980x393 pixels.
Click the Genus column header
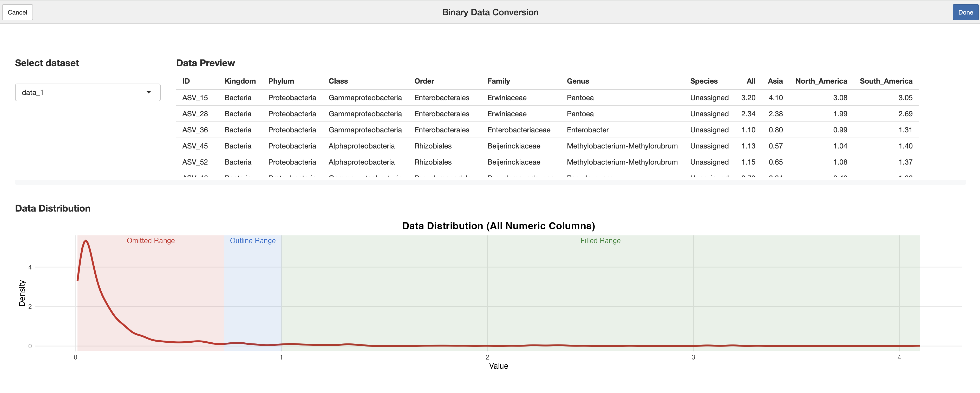click(x=578, y=81)
